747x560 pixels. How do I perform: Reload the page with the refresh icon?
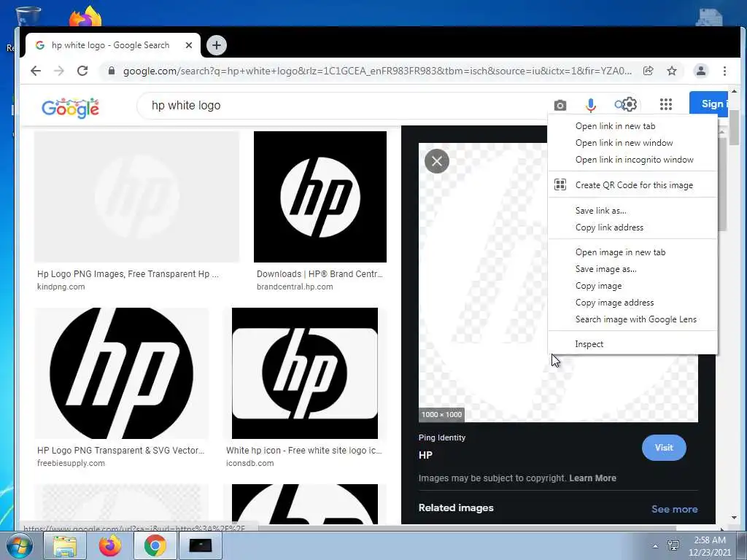coord(82,71)
